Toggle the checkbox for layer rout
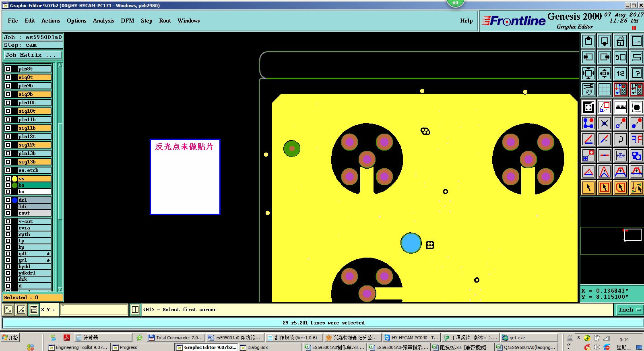This screenshot has width=644, height=351. [x=8, y=213]
